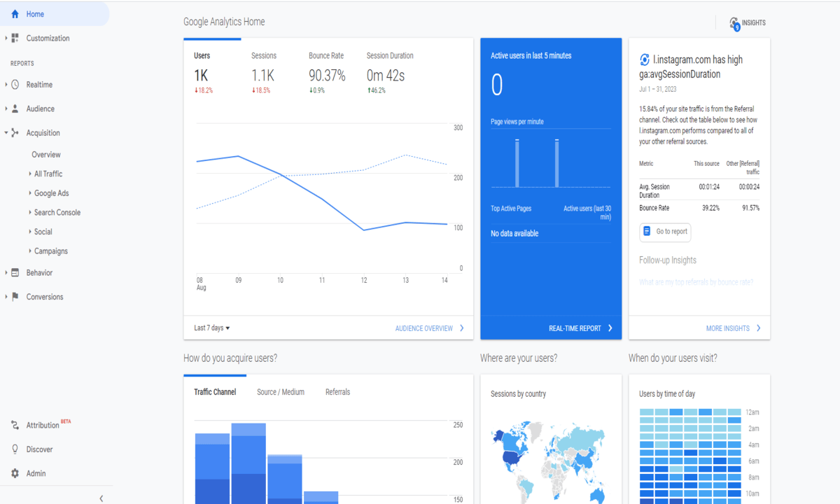
Task: Expand the Customization section arrow
Action: click(x=6, y=38)
